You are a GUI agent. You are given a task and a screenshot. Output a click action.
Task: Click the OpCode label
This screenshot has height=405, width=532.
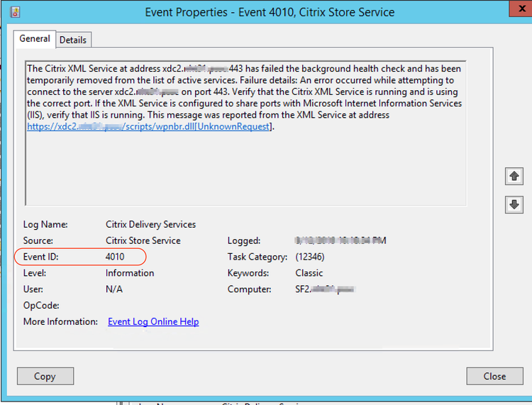coord(41,306)
